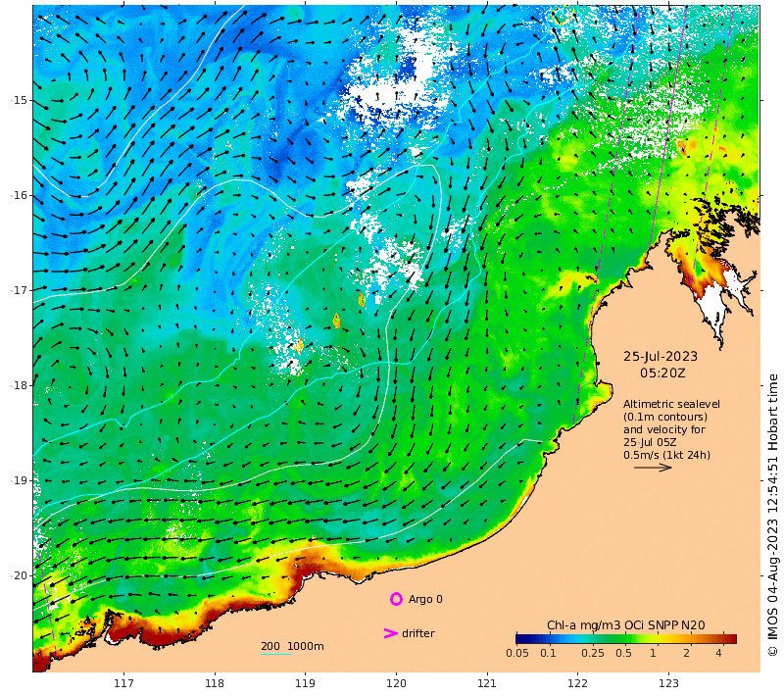Click the 0.5m/s velocity scale arrow

pyautogui.click(x=653, y=468)
